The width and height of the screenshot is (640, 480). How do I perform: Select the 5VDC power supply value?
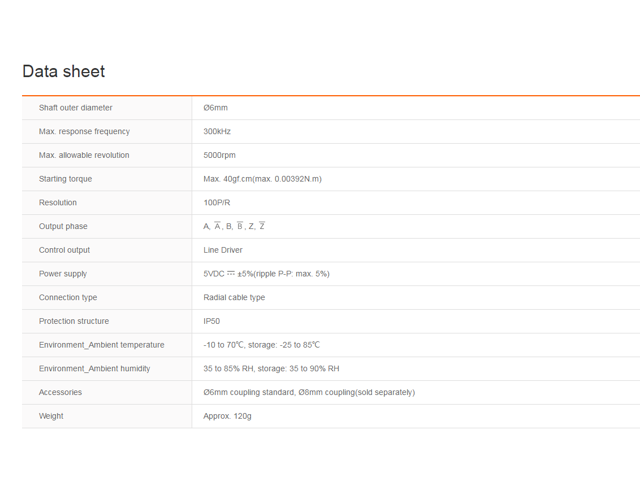click(x=266, y=273)
